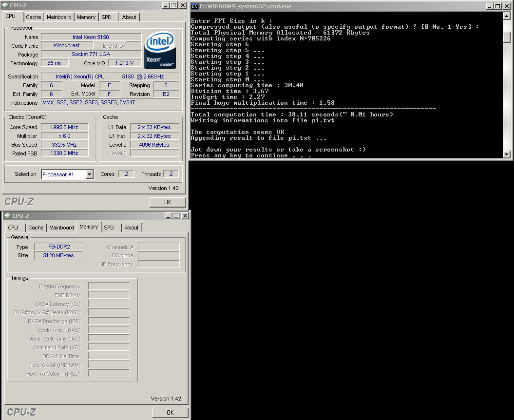The width and height of the screenshot is (514, 420).
Task: Close the top CPU-Z window
Action: tap(183, 5)
